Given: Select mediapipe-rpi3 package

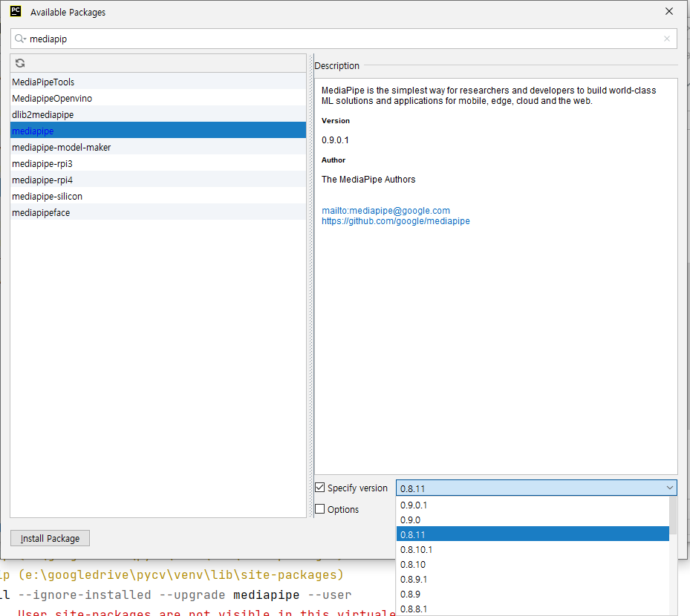Looking at the screenshot, I should (158, 163).
